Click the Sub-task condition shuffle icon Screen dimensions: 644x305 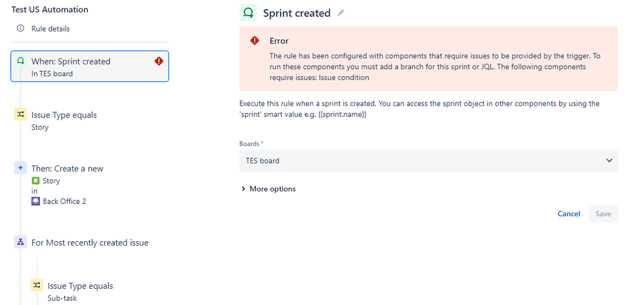coord(37,285)
